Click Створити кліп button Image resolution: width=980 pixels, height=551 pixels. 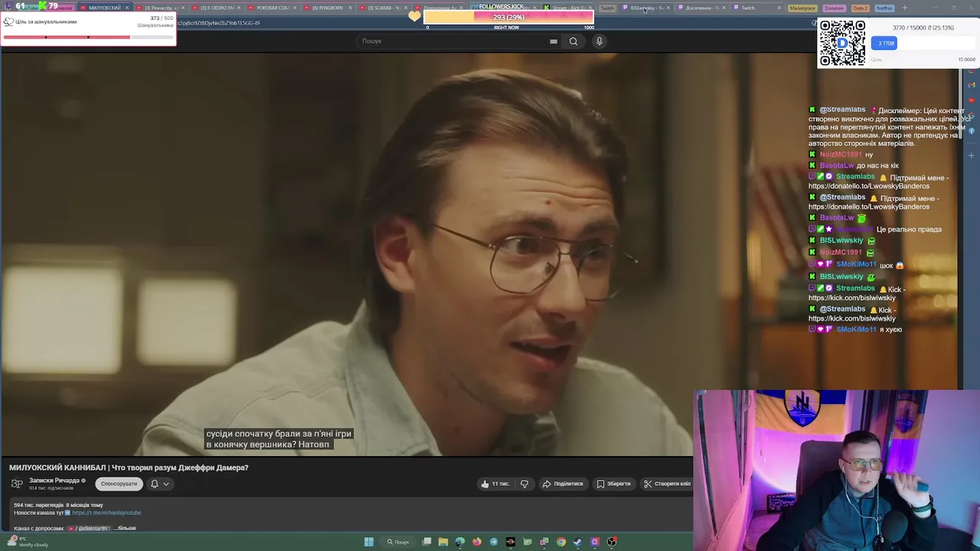click(667, 484)
